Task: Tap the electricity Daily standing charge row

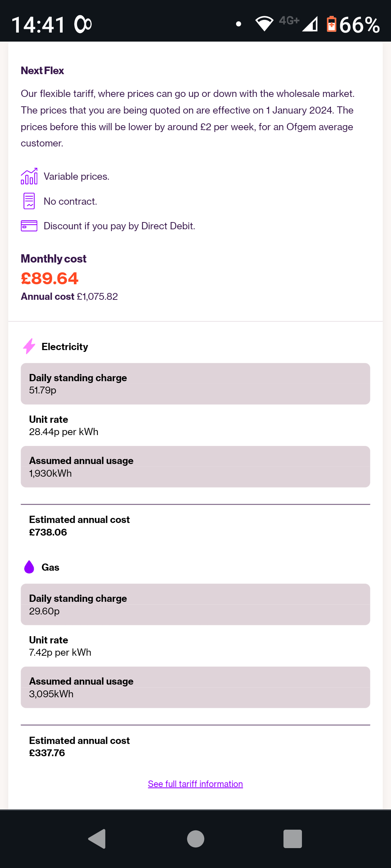Action: [x=195, y=384]
